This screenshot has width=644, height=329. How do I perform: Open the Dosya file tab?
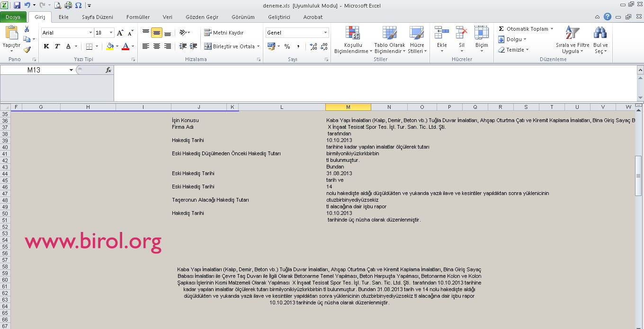[13, 17]
